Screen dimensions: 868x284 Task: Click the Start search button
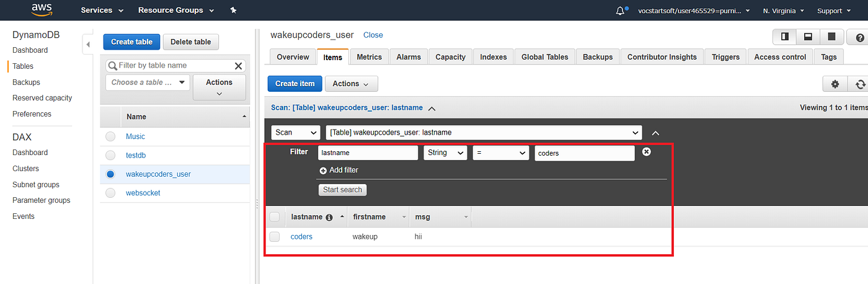click(343, 190)
